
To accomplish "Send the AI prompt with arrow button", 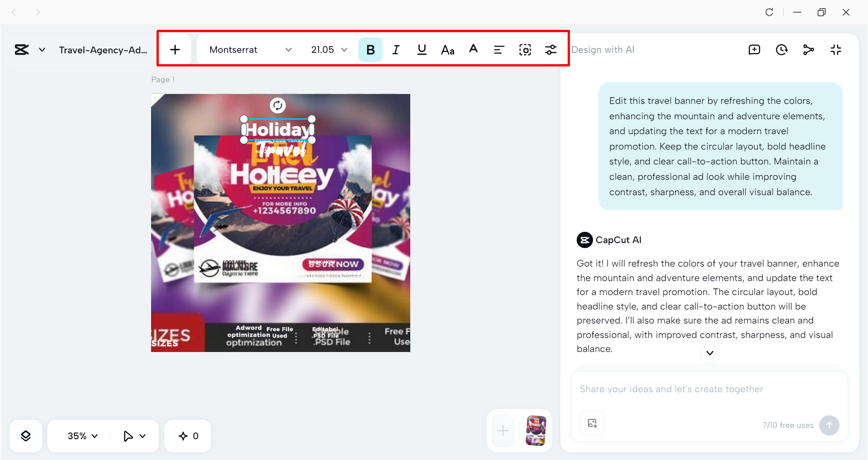I will pyautogui.click(x=829, y=425).
